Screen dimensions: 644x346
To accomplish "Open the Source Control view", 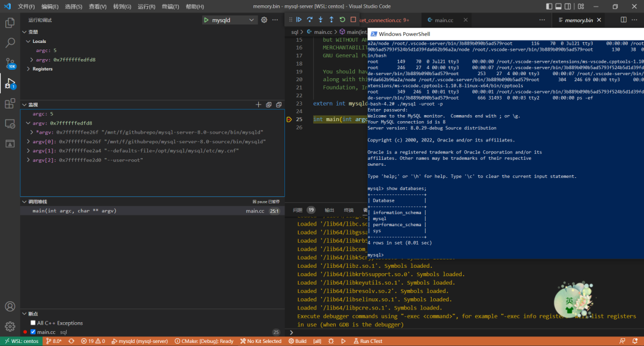I will [x=10, y=63].
